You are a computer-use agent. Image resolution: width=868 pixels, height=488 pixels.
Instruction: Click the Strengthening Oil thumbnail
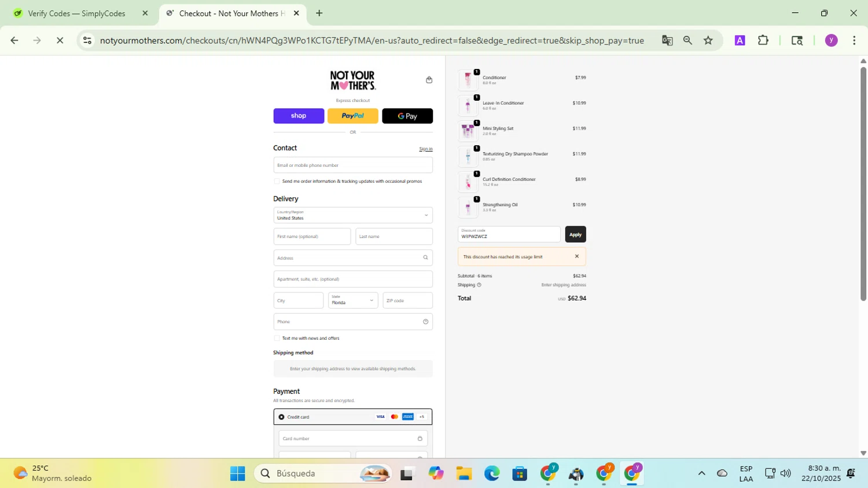click(468, 208)
